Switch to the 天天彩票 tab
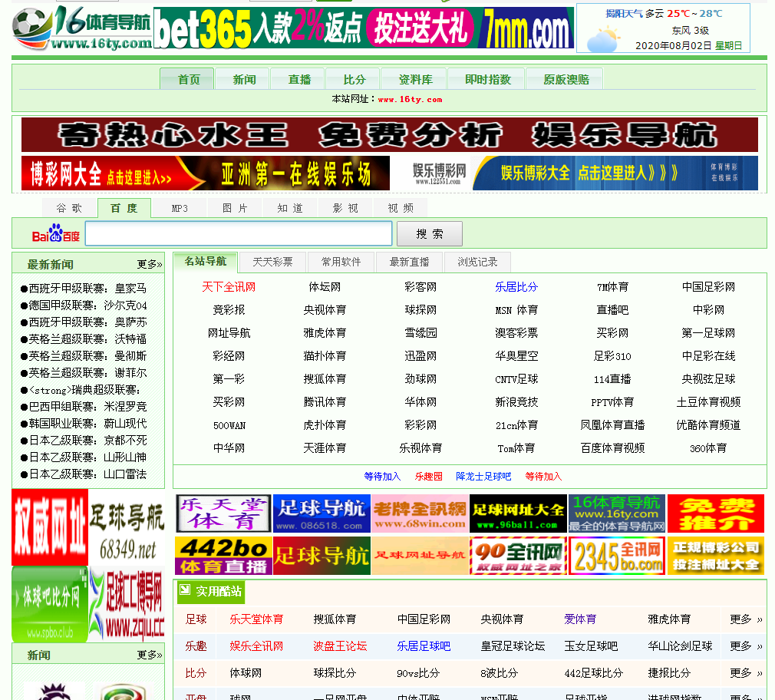775x700 pixels. coord(272,262)
